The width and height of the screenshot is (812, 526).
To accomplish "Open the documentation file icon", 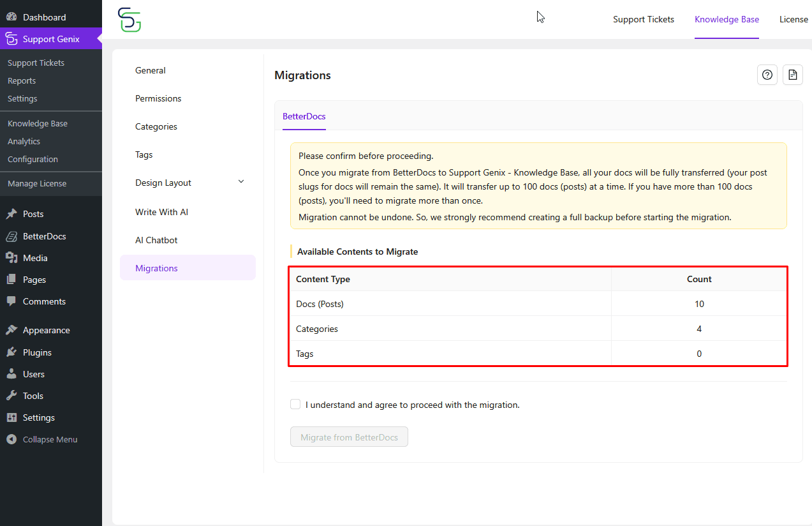I will point(792,75).
